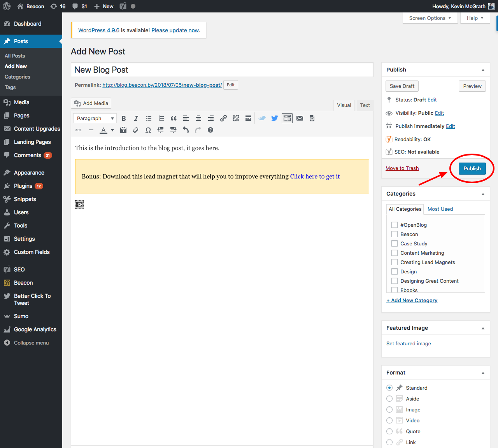Apply strikethrough formatting
The height and width of the screenshot is (448, 498).
click(x=79, y=130)
